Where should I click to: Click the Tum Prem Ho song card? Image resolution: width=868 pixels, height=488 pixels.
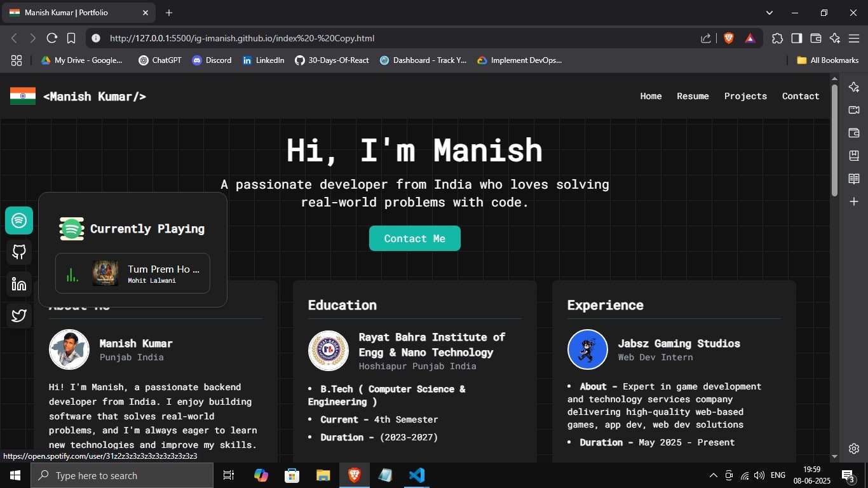click(133, 273)
